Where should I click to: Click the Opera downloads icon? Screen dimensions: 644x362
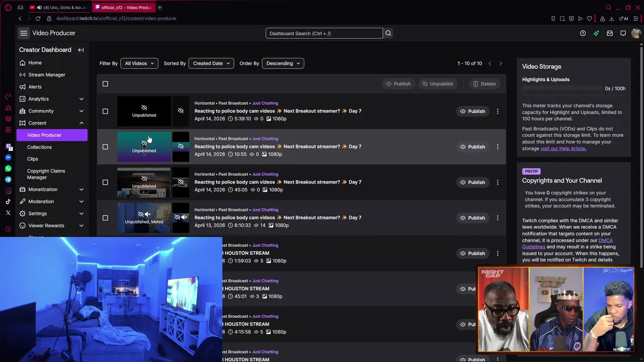click(611, 19)
